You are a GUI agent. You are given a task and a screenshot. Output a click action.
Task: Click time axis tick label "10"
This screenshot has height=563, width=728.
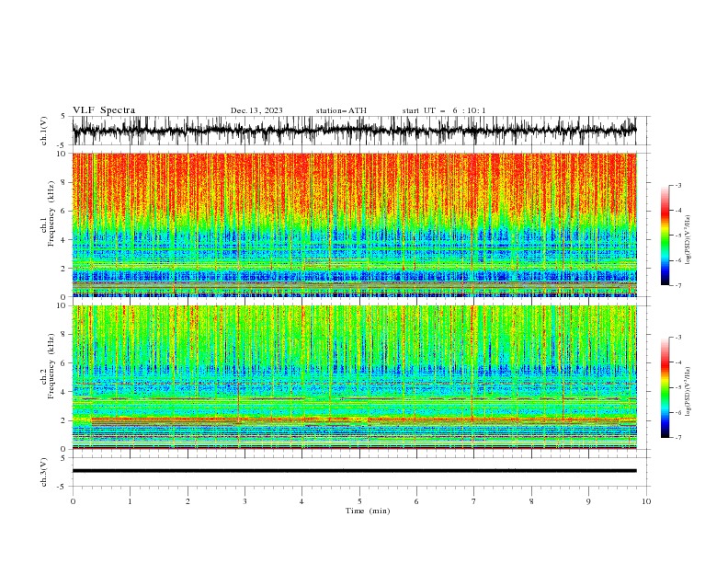pyautogui.click(x=646, y=501)
